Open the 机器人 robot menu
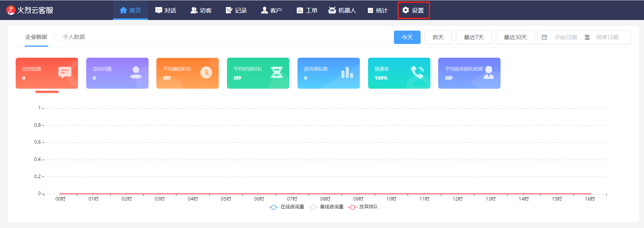This screenshot has height=228, width=644. tap(342, 10)
